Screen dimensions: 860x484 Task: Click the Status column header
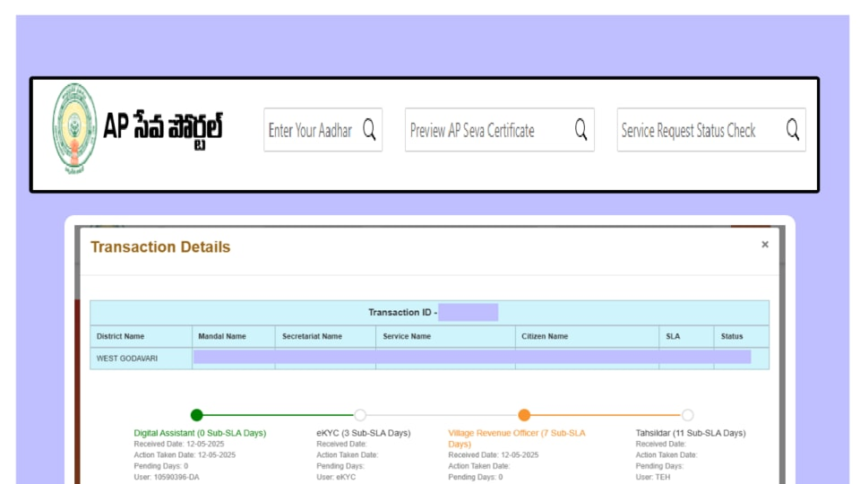732,337
